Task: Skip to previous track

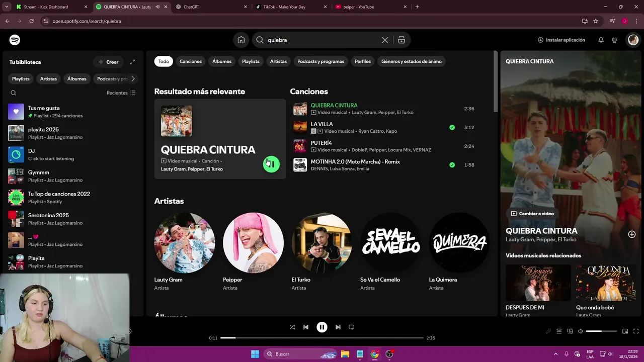Action: pos(305,327)
